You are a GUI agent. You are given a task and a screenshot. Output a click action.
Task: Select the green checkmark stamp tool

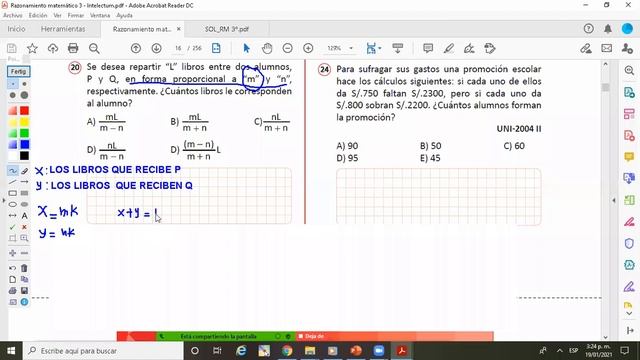[x=13, y=227]
